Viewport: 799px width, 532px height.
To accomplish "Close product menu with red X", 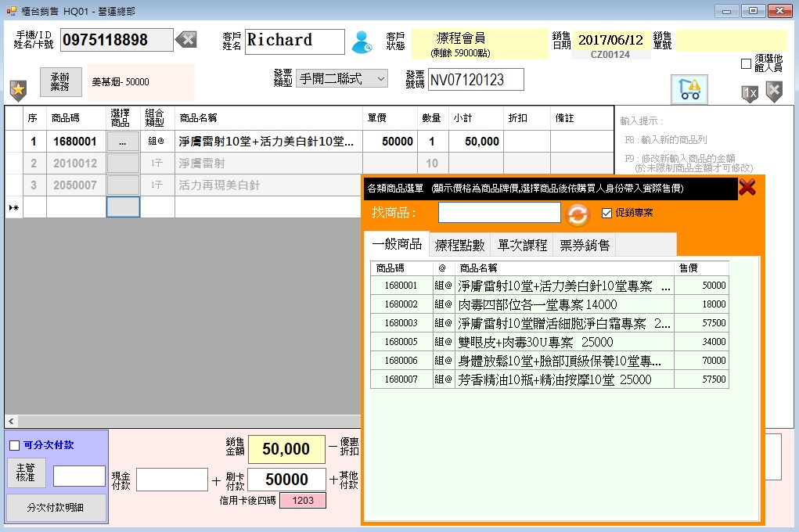I will 747,187.
